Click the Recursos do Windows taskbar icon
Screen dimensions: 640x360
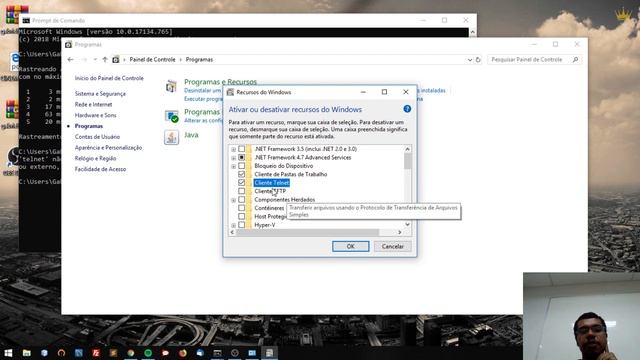[269, 353]
